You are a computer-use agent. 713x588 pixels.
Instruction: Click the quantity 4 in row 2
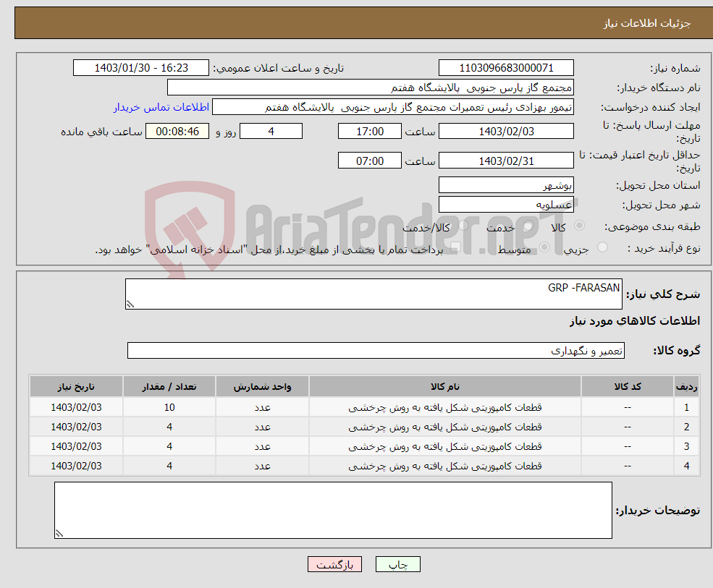coord(169,427)
